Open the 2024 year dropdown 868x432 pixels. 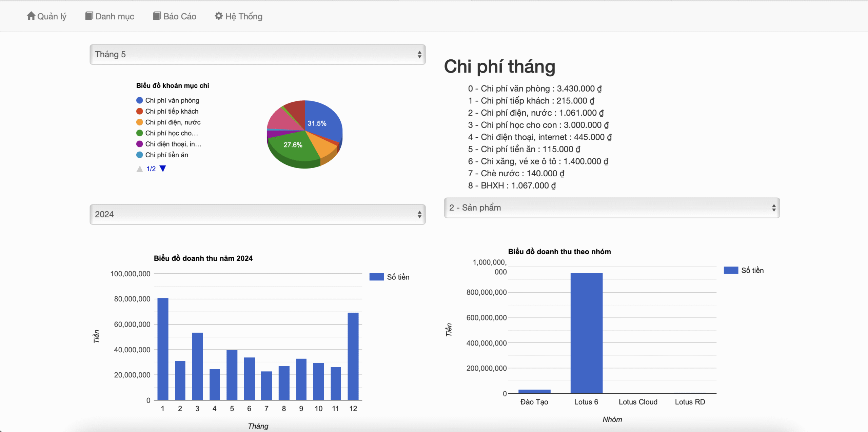click(257, 214)
